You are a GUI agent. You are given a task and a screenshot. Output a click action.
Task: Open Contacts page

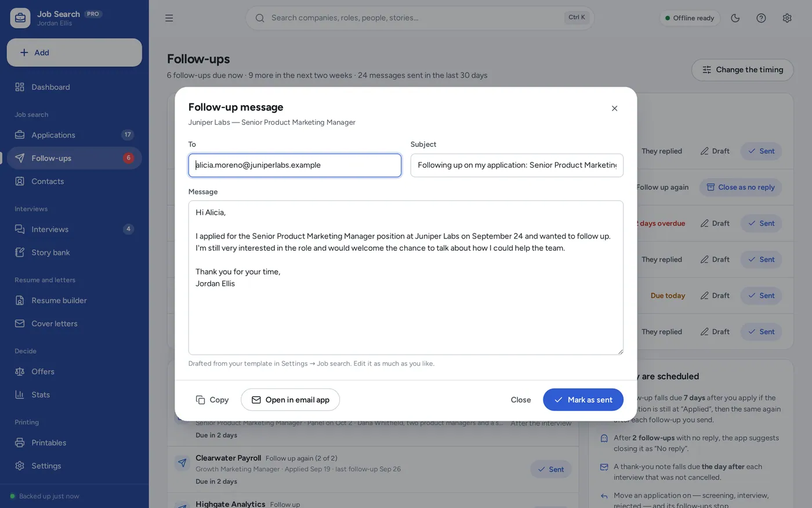pos(74,181)
